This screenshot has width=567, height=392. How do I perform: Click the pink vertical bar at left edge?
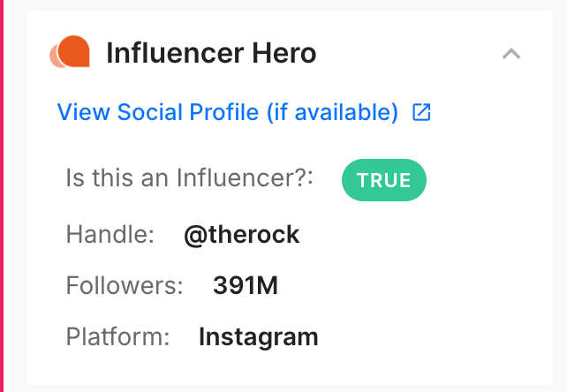(x=2, y=196)
